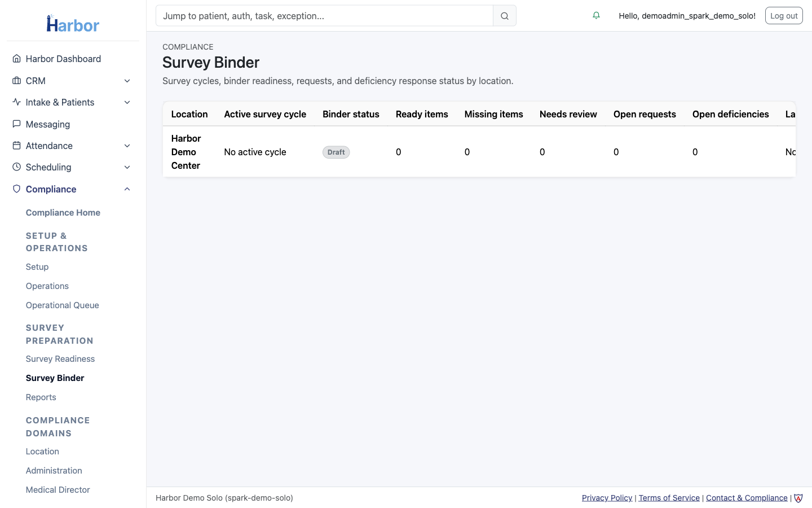Screen dimensions: 812x508
Task: Expand the Attendance chevron
Action: pyautogui.click(x=127, y=146)
